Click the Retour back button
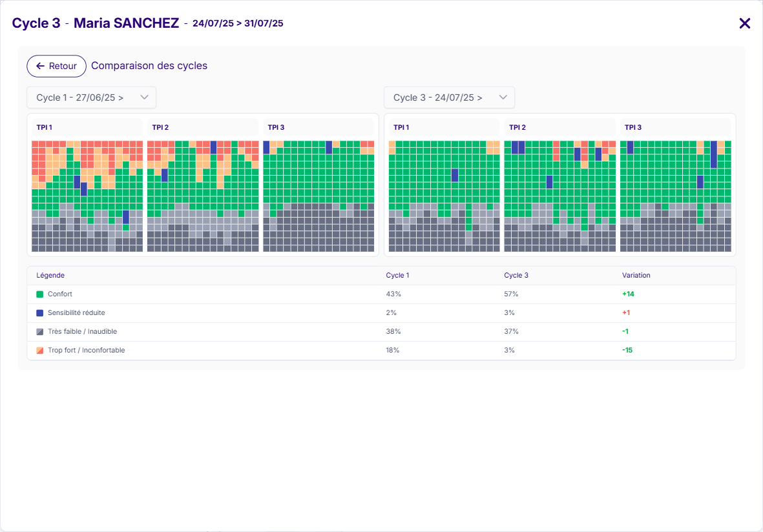The width and height of the screenshot is (763, 532). (x=56, y=66)
